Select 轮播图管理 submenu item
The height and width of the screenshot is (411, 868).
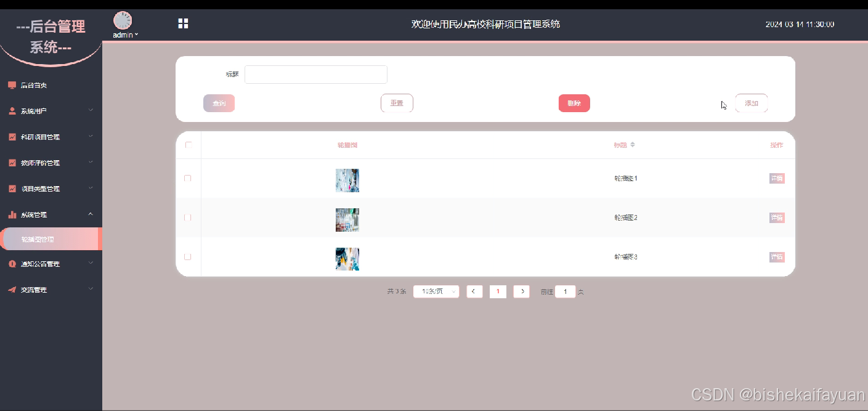(51, 239)
